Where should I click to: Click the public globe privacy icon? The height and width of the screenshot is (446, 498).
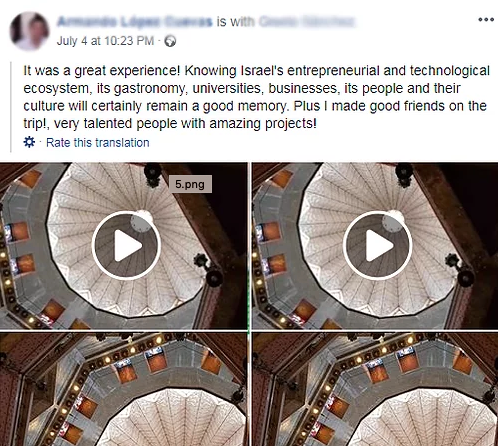tap(170, 41)
